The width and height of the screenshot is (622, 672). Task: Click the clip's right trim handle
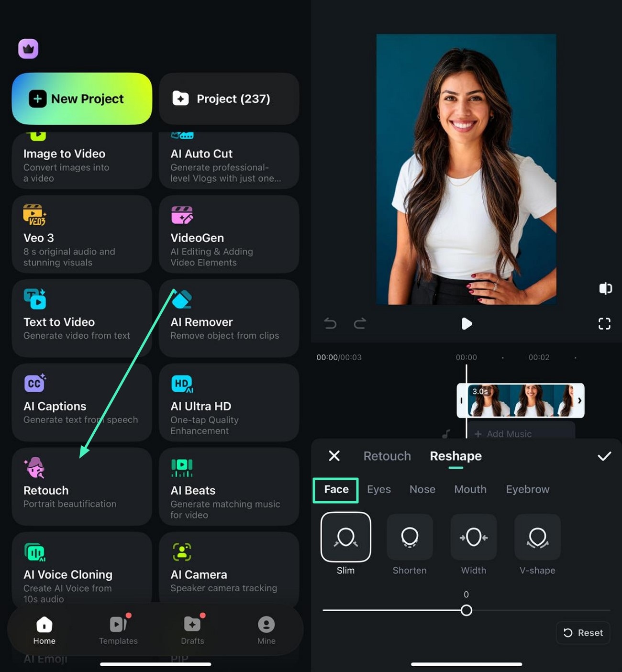(x=579, y=400)
